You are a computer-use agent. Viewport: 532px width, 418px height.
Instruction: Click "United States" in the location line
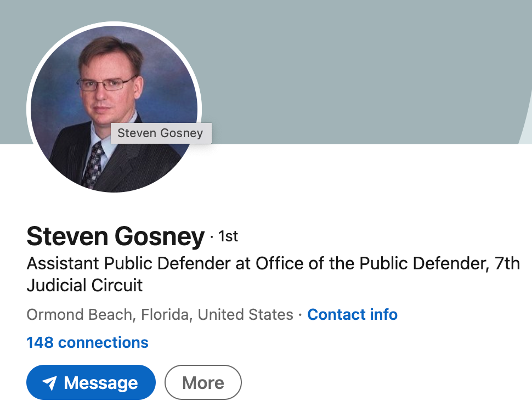(245, 315)
